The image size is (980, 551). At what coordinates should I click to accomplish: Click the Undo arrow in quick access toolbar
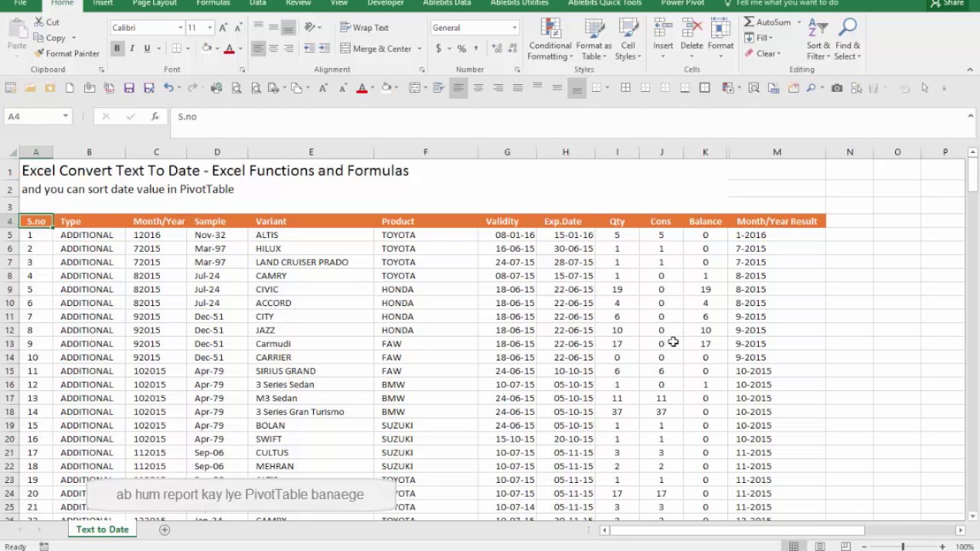168,88
